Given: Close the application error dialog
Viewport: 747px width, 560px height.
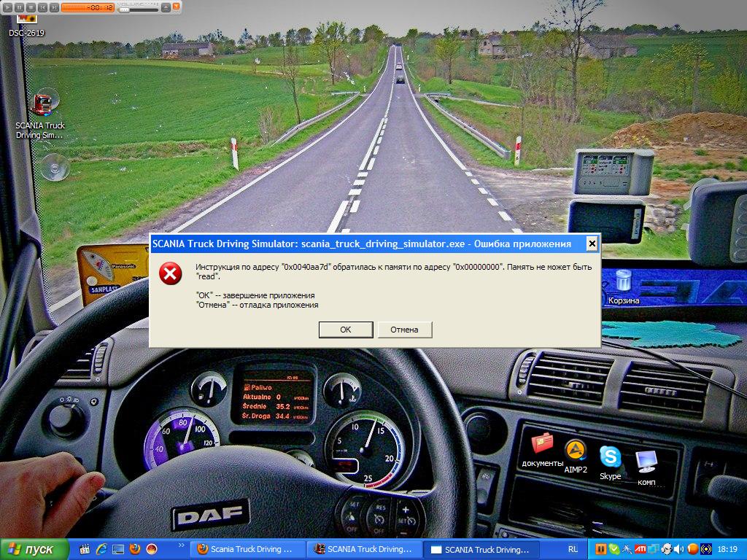Looking at the screenshot, I should [x=592, y=244].
